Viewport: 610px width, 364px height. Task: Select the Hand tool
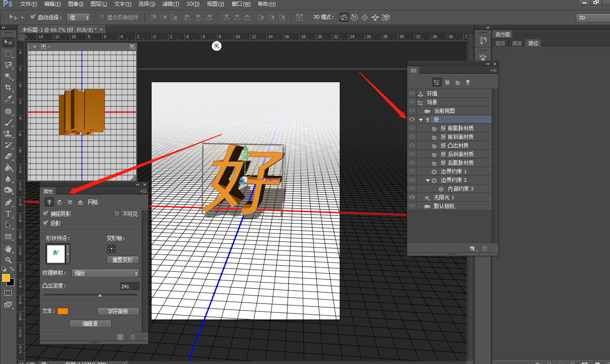(x=8, y=248)
